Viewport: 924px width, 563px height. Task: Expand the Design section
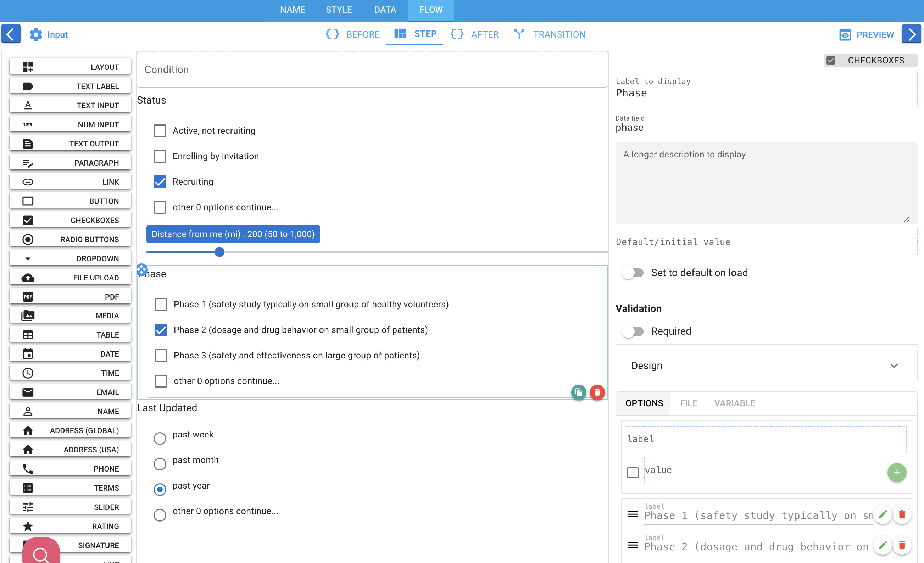coord(766,365)
